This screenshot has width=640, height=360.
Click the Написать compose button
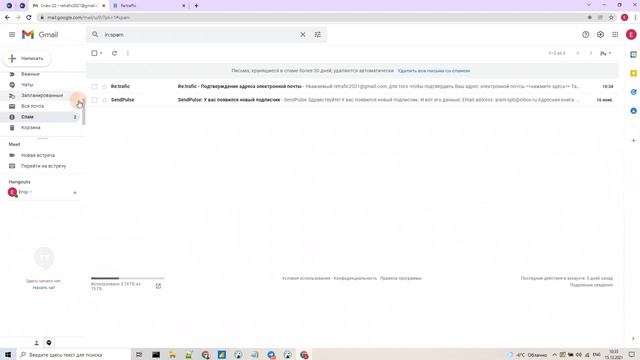coord(27,59)
